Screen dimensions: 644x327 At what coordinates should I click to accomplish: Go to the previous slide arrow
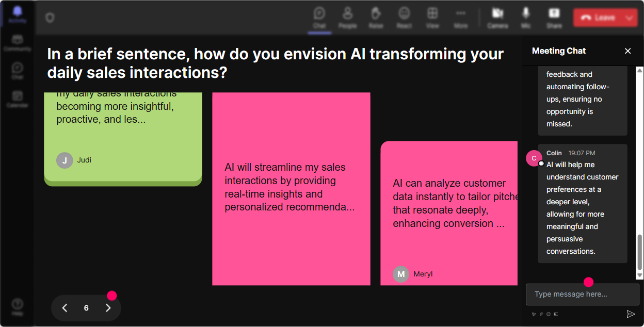[x=65, y=308]
